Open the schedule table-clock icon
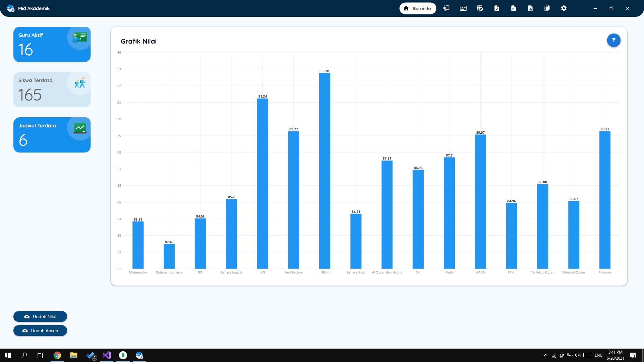The image size is (644, 362). coord(480,8)
